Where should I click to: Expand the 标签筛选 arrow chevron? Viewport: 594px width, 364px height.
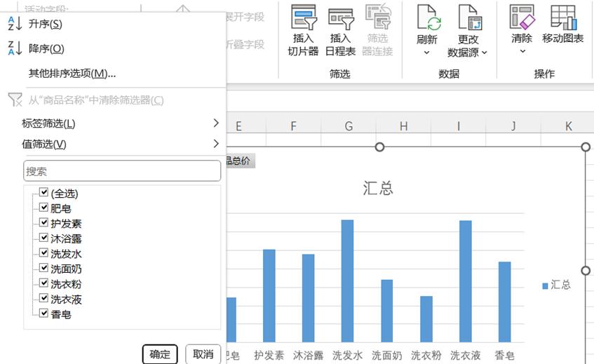pos(216,123)
